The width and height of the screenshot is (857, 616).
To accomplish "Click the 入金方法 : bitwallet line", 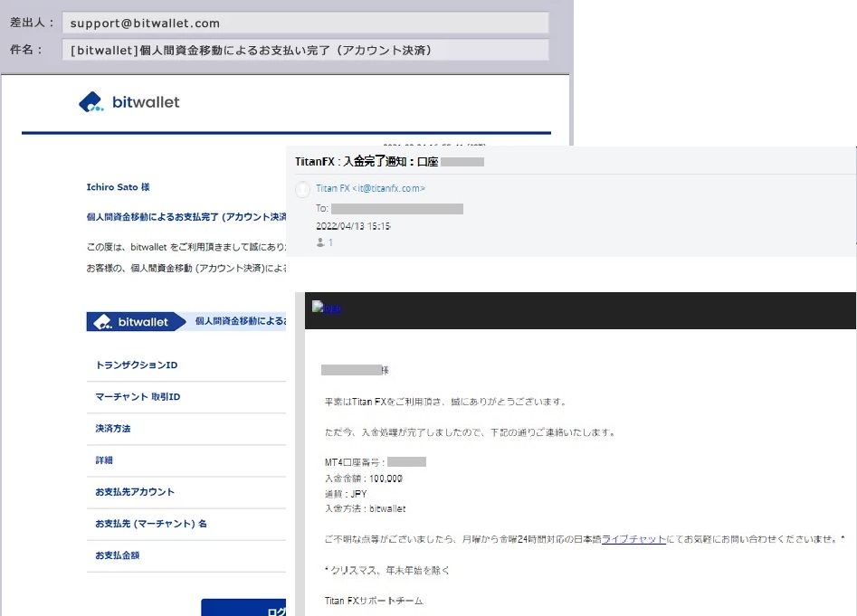I will (x=365, y=508).
